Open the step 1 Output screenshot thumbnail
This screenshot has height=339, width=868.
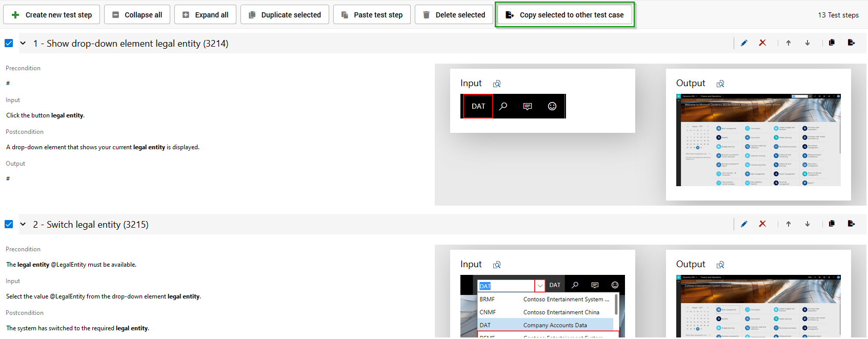pos(758,140)
